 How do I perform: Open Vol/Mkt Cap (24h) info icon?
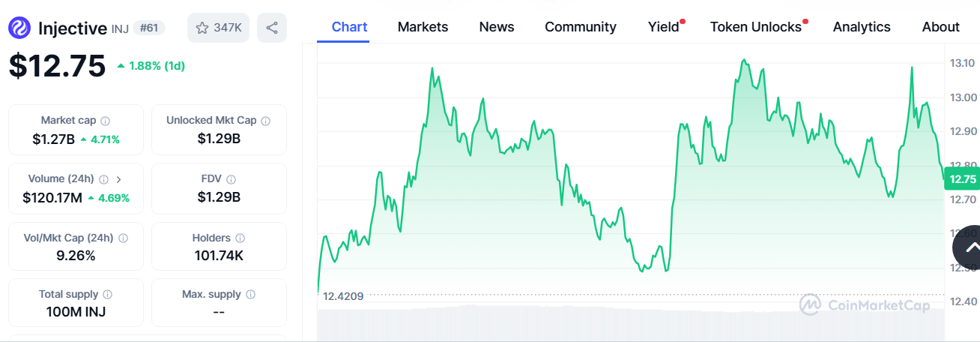123,238
